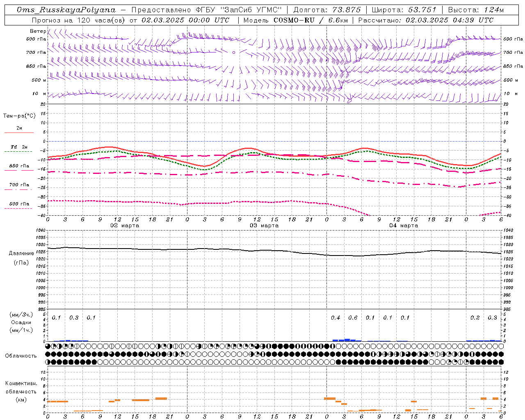Click the Облачность cloudiness label

click(21, 356)
